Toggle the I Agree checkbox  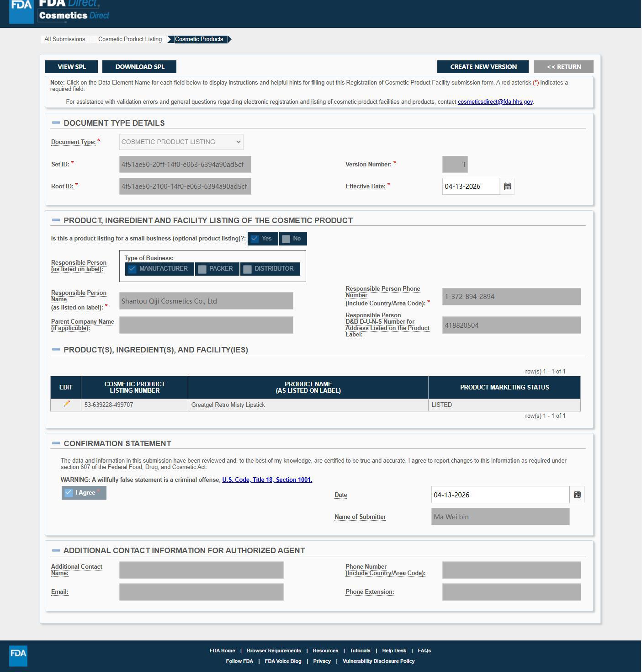(69, 493)
